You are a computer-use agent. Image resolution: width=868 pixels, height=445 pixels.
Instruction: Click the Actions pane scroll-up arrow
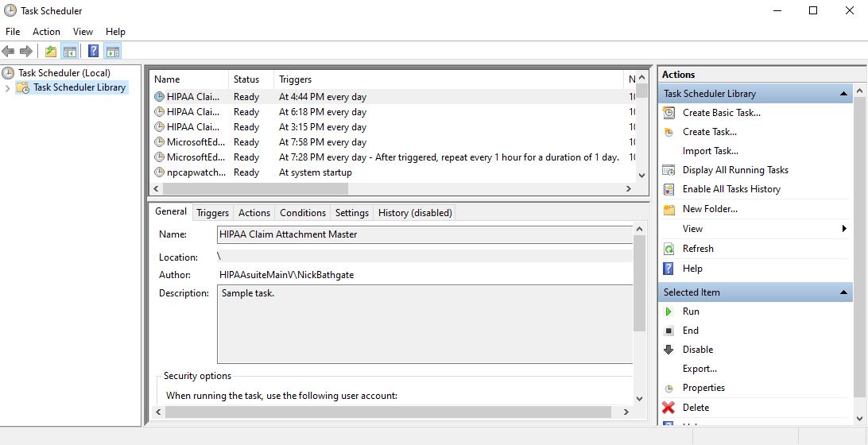(x=859, y=91)
